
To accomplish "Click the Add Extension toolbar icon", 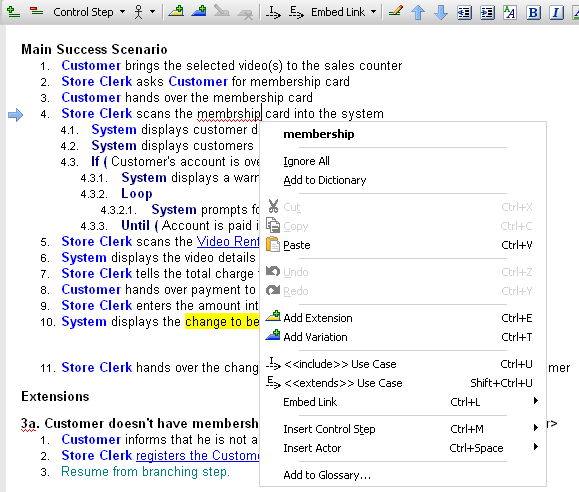I will pyautogui.click(x=177, y=12).
